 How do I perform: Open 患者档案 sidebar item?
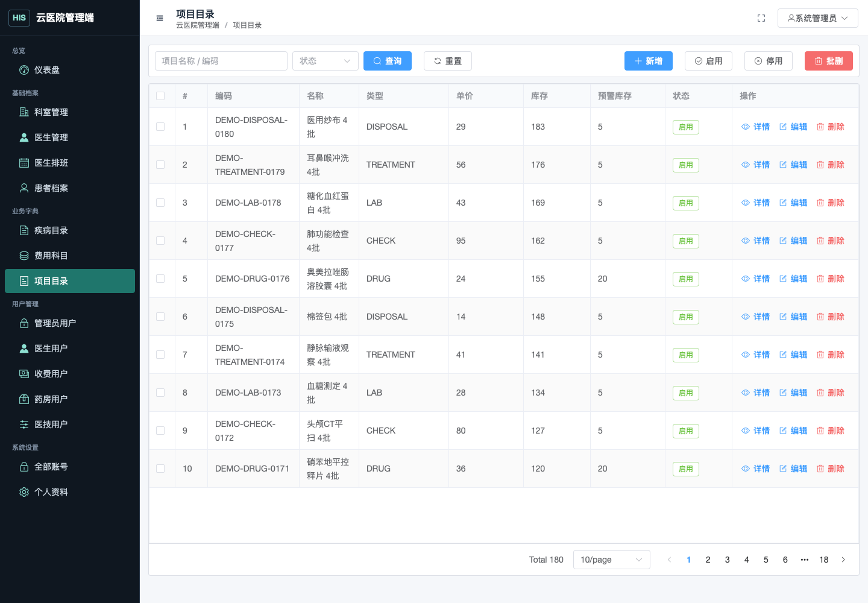(x=70, y=188)
